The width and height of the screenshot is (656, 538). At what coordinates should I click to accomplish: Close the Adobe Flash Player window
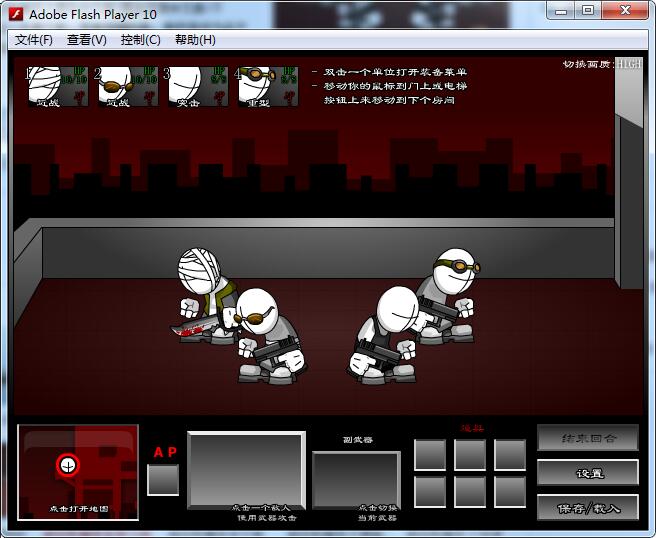[x=625, y=10]
